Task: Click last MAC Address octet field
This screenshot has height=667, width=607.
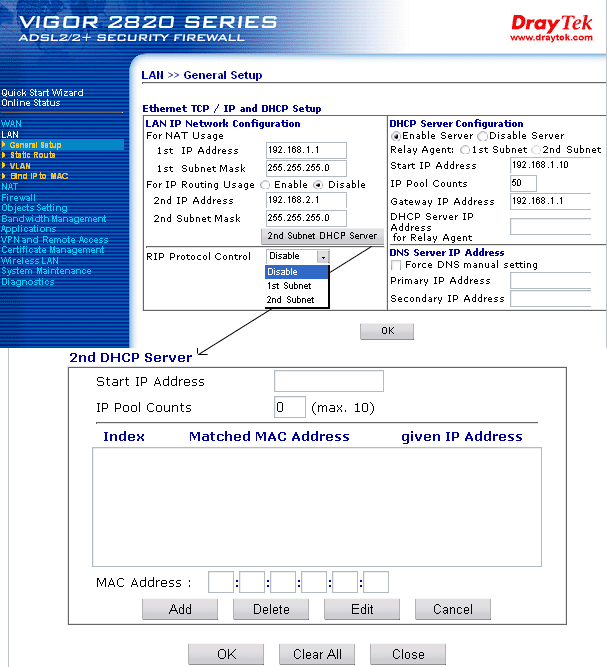Action: tap(376, 582)
